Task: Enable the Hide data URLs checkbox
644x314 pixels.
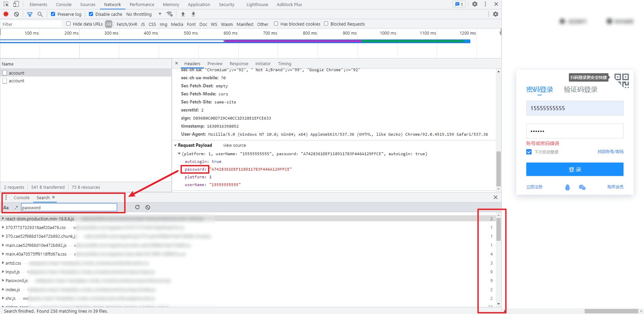Action: coord(68,24)
